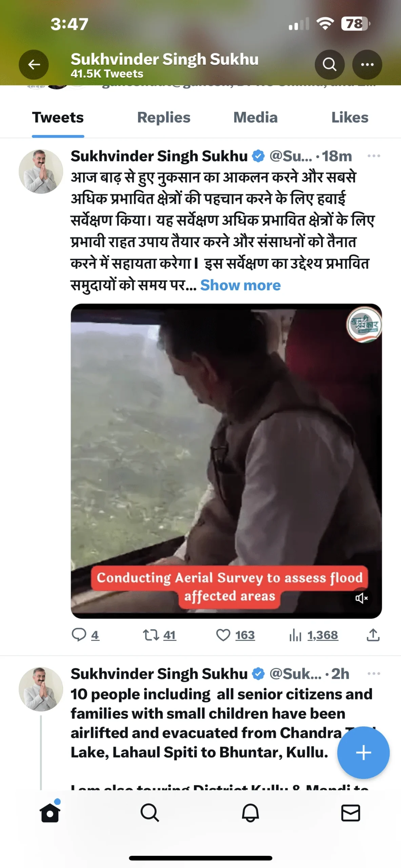Image resolution: width=401 pixels, height=868 pixels.
Task: Like the aerial survey tweet
Action: tap(235, 635)
